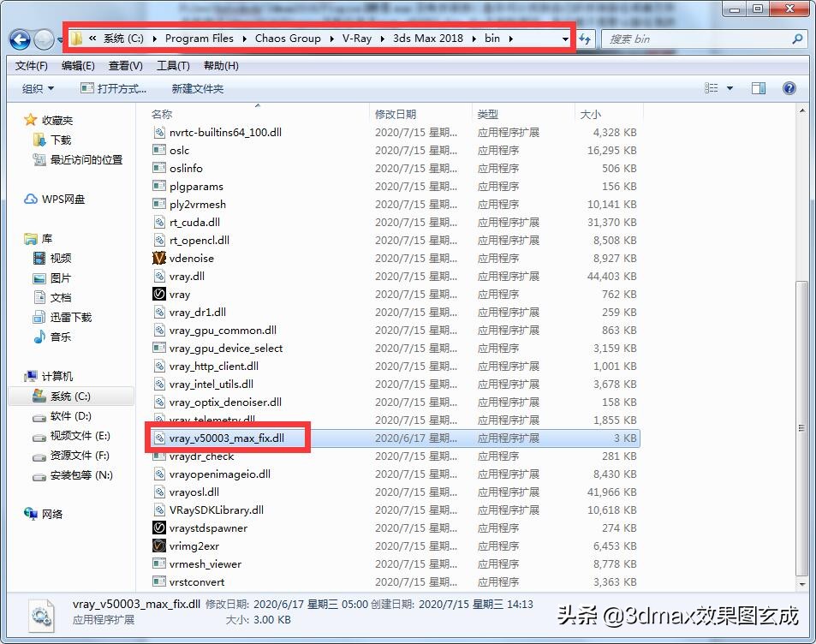
Task: Click Program Files in the address bar
Action: pyautogui.click(x=200, y=39)
